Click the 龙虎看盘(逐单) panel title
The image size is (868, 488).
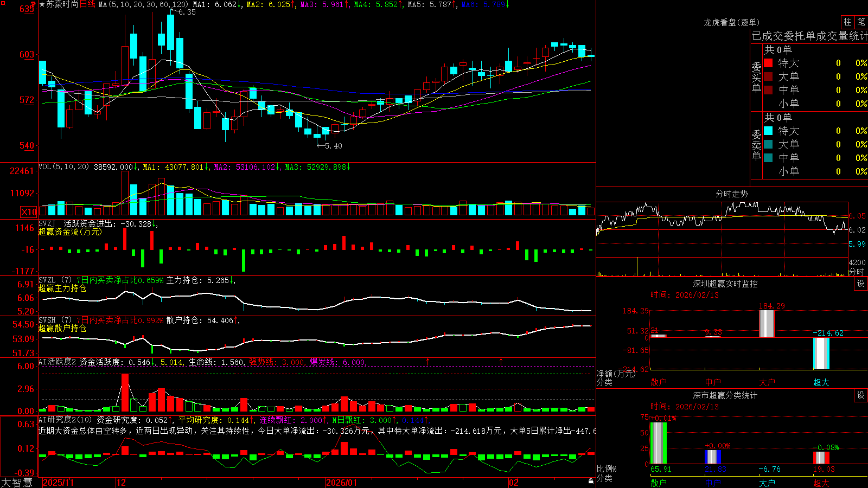click(x=731, y=22)
